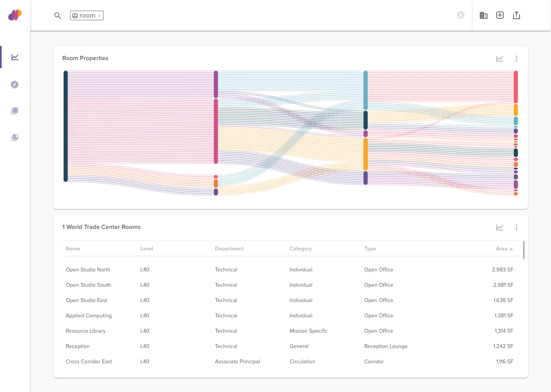This screenshot has height=392, width=551.
Task: Open the collections sidebar icon
Action: [x=15, y=111]
